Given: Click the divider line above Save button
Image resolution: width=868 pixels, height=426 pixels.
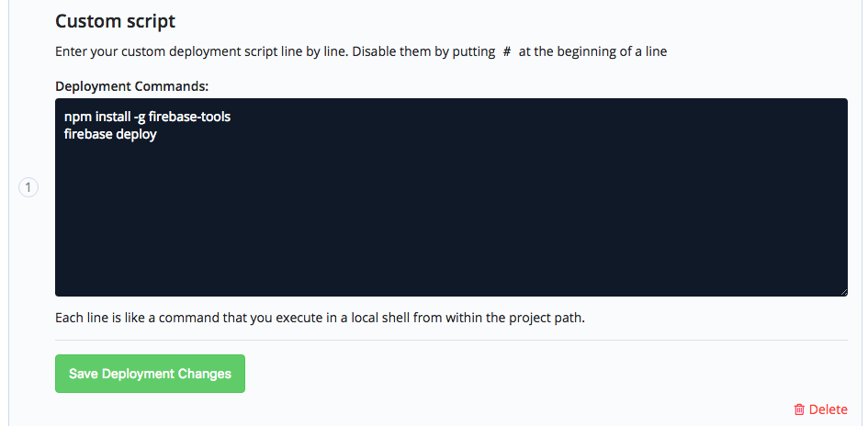Looking at the screenshot, I should (x=451, y=340).
